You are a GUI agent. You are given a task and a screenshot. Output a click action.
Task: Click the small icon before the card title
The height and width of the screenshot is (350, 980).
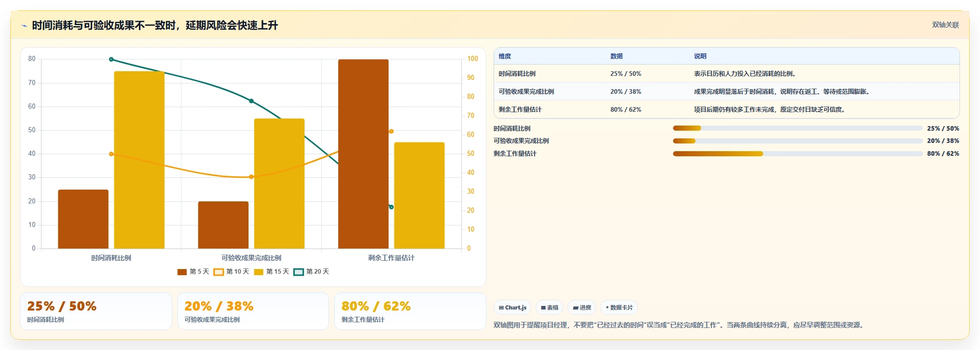pos(24,26)
